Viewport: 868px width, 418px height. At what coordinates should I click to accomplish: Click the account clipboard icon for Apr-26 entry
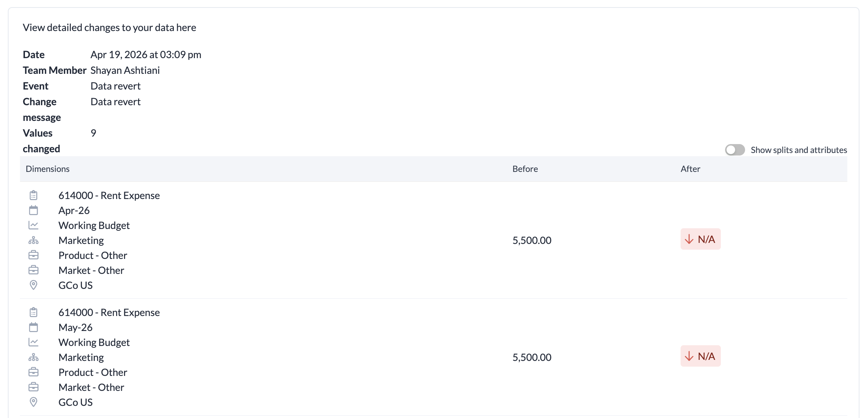click(33, 195)
